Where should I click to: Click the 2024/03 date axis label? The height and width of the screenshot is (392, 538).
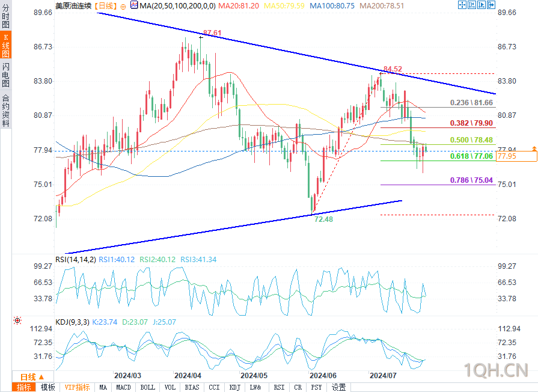[127, 376]
